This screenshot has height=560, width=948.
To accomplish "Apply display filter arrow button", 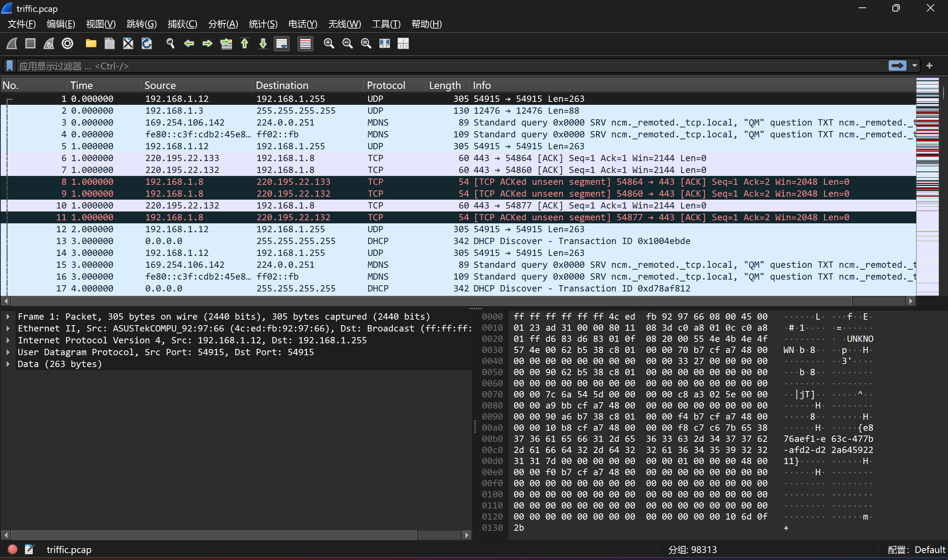I will point(897,66).
